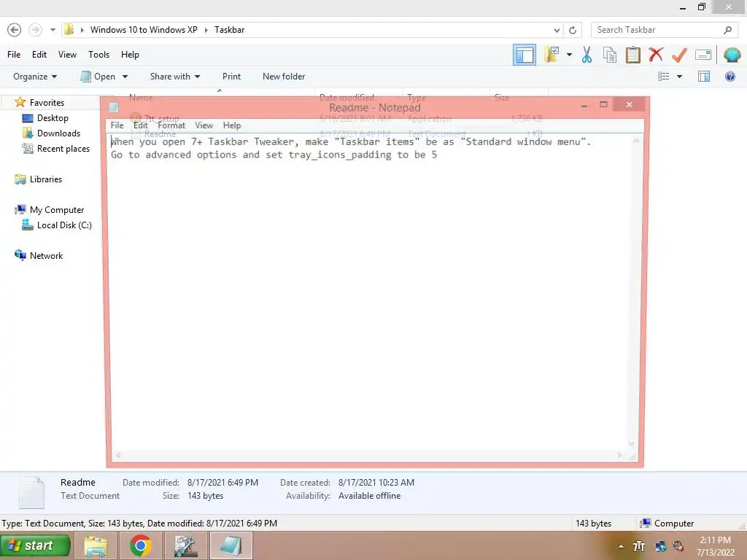Select the 'Taskbar' breadcrumb
This screenshot has height=560, width=747.
(x=229, y=30)
